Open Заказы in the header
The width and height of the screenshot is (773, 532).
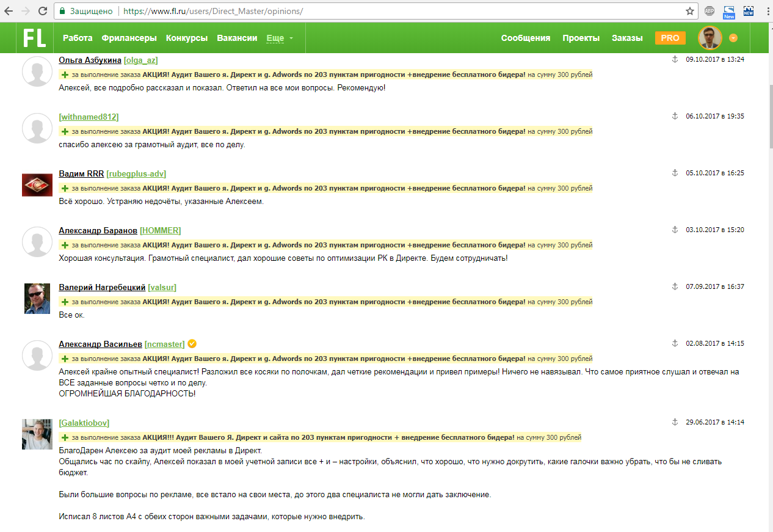coord(627,38)
